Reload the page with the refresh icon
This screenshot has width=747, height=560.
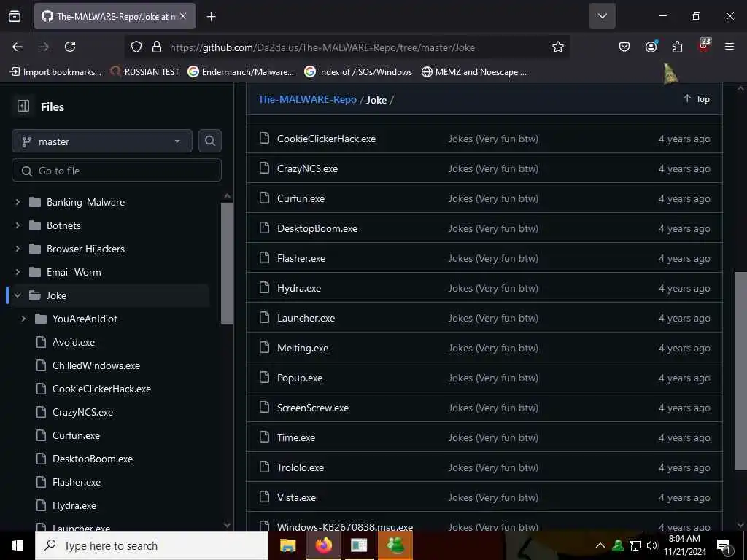70,47
